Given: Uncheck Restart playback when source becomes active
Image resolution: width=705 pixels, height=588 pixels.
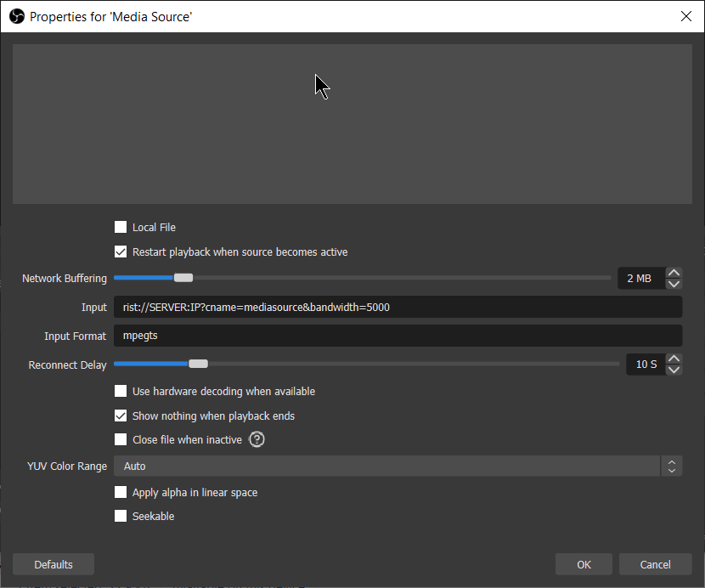Looking at the screenshot, I should pos(121,252).
